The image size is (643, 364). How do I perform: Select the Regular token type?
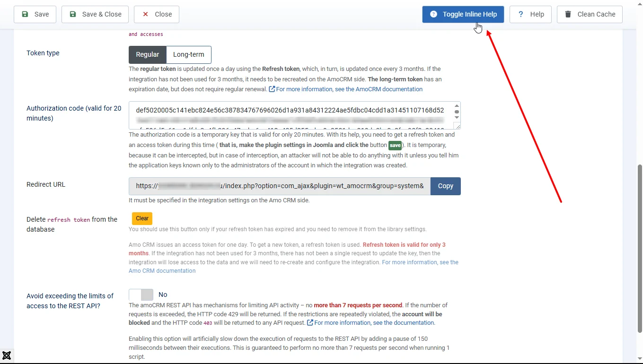(x=147, y=54)
